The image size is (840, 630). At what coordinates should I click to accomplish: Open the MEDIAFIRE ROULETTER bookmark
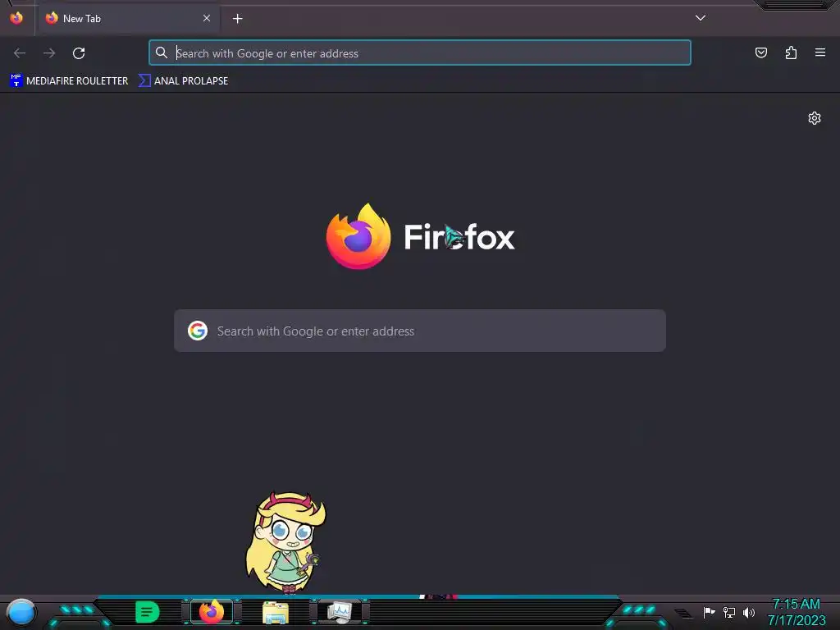tap(69, 81)
